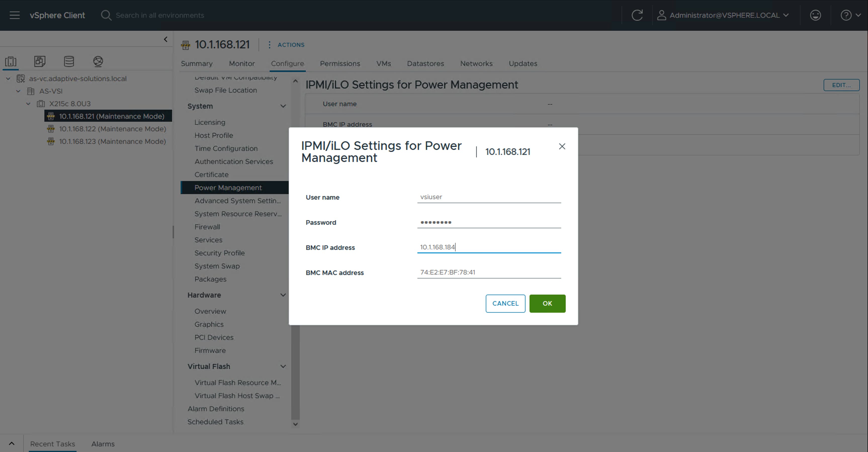Open the help question mark menu
The height and width of the screenshot is (452, 868).
tap(850, 15)
